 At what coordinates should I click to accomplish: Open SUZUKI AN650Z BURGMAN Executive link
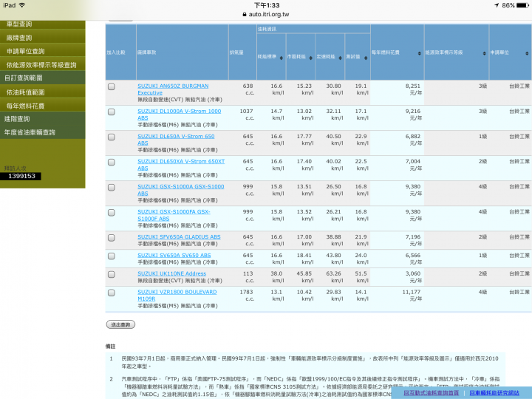173,89
